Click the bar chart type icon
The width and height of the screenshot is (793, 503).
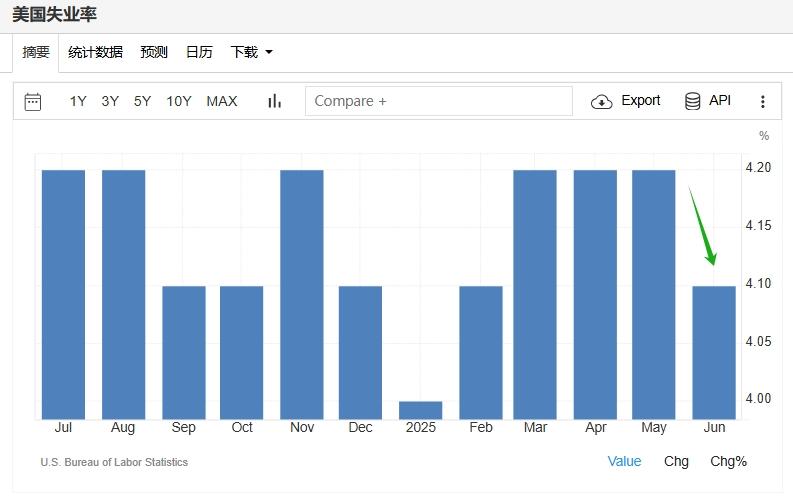(x=274, y=101)
